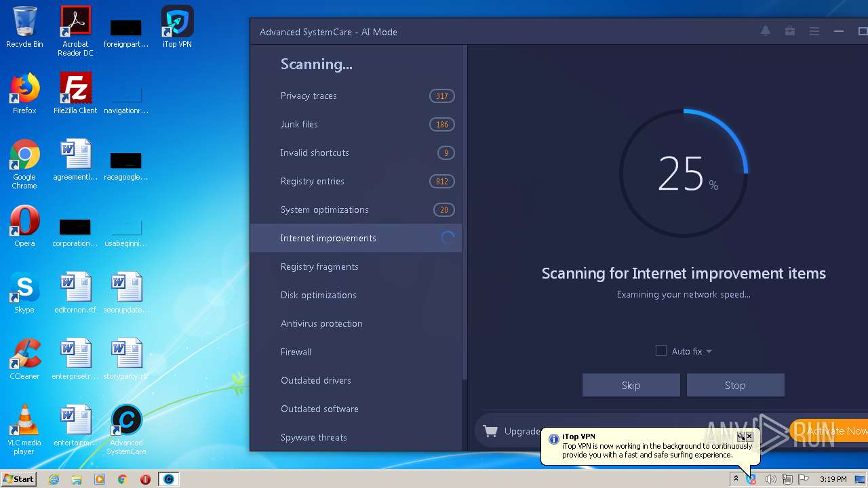Select storyparty.rtf document icon

[x=126, y=359]
